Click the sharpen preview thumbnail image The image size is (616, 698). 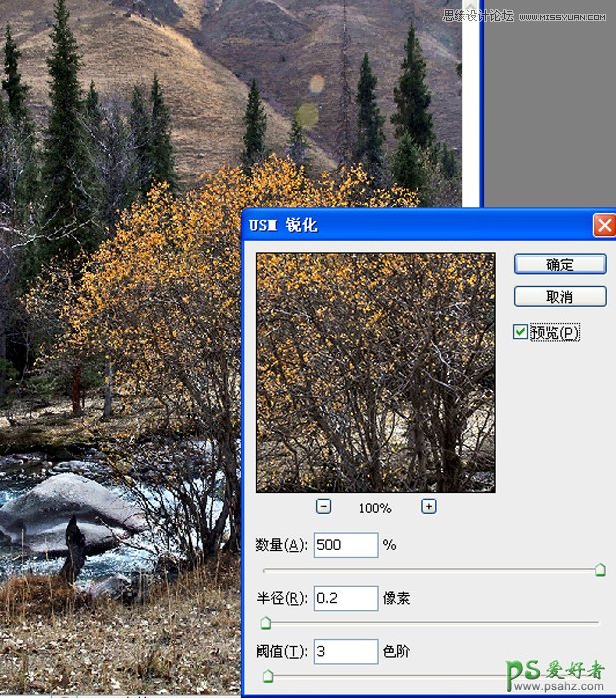(376, 372)
